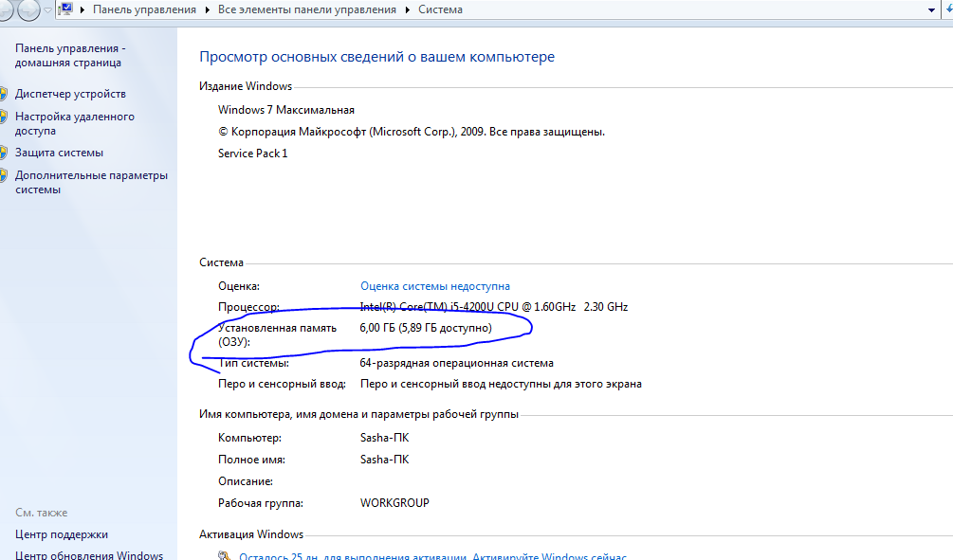Expand arrow before Панель управления breadcrumb
This screenshot has width=953, height=560.
tap(82, 10)
